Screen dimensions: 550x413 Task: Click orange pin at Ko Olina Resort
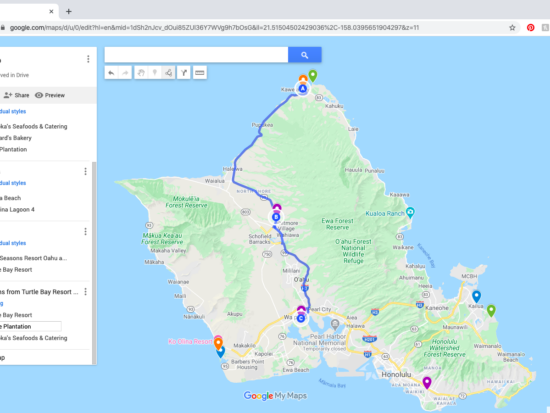[x=218, y=343]
